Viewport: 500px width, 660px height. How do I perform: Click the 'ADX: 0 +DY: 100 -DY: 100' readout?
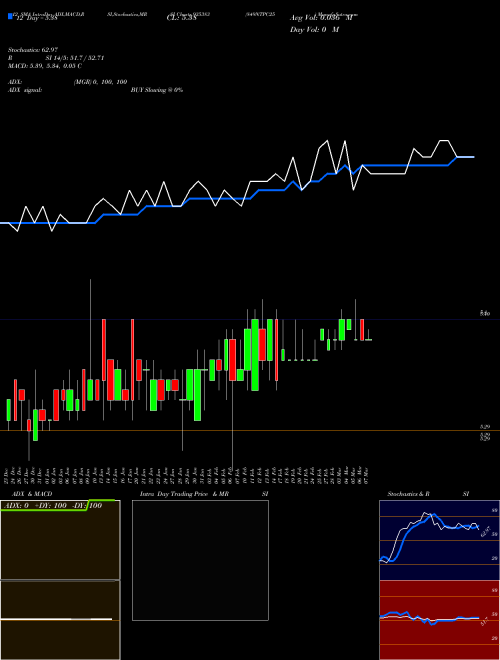(x=52, y=506)
